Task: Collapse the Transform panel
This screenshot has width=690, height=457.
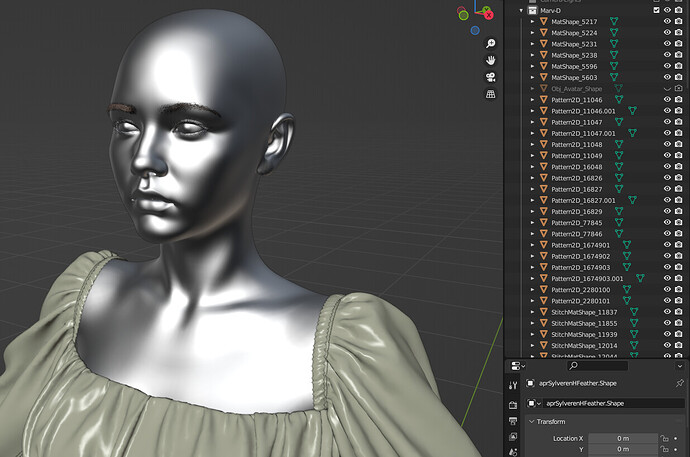Action: pyautogui.click(x=532, y=421)
